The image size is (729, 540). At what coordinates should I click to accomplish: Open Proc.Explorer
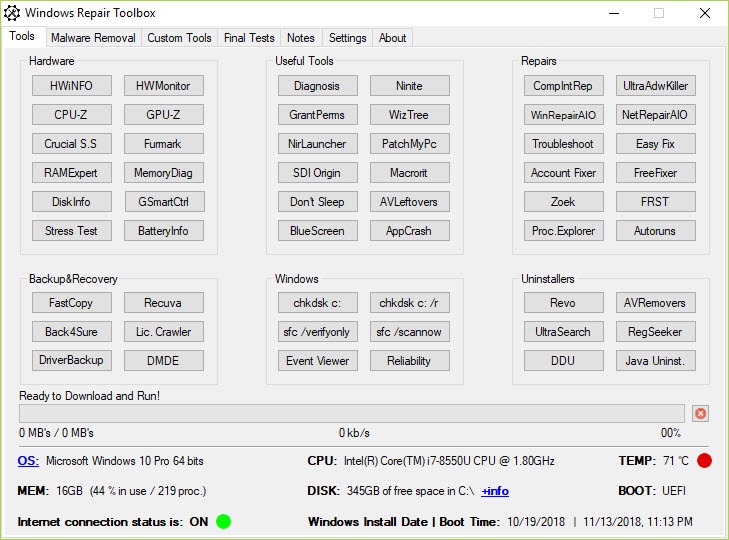tap(563, 231)
